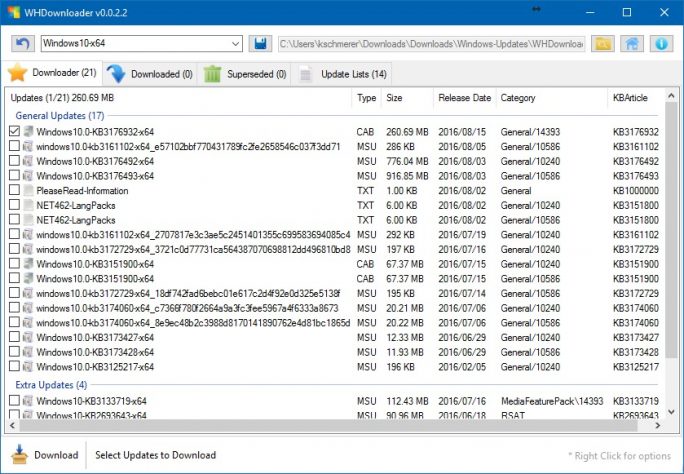Check the Windows10.0-KB3173428-x64 checkbox
Image resolution: width=684 pixels, height=474 pixels.
[x=14, y=351]
